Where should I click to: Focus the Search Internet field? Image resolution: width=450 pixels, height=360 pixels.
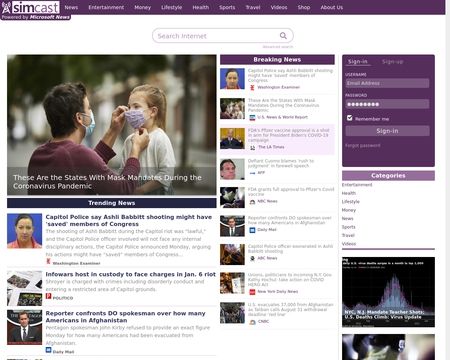217,36
